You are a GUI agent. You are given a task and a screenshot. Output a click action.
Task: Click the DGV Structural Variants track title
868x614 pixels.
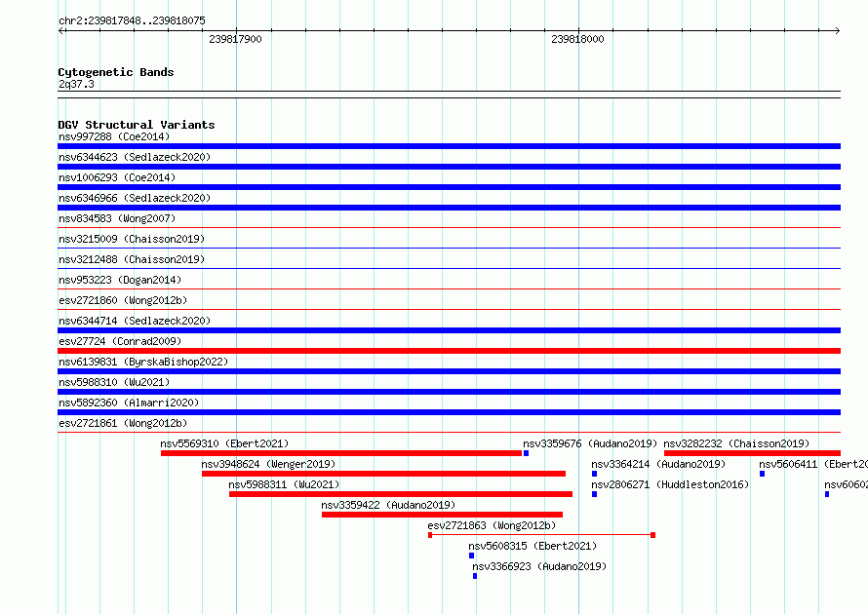point(137,125)
